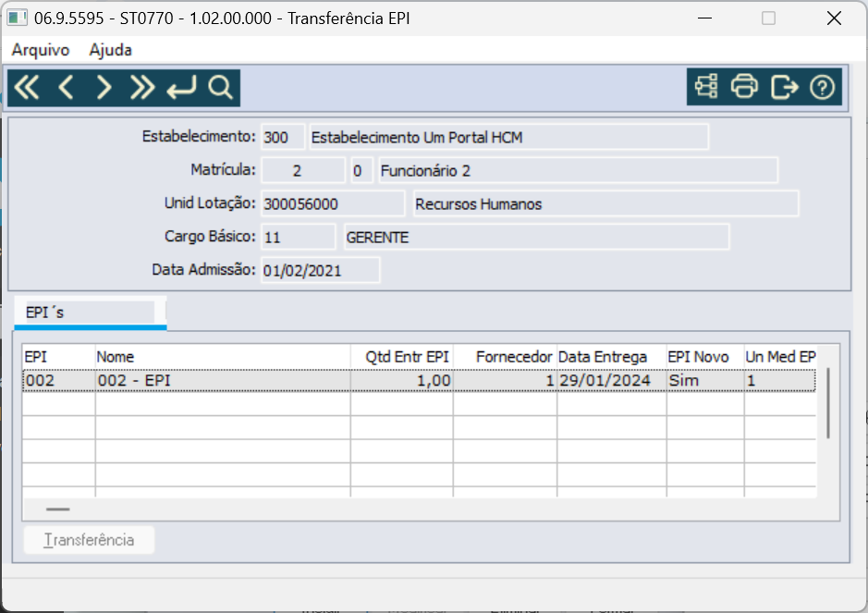868x613 pixels.
Task: Click the horizontal scrollbar thumb under the grid
Action: tap(58, 509)
